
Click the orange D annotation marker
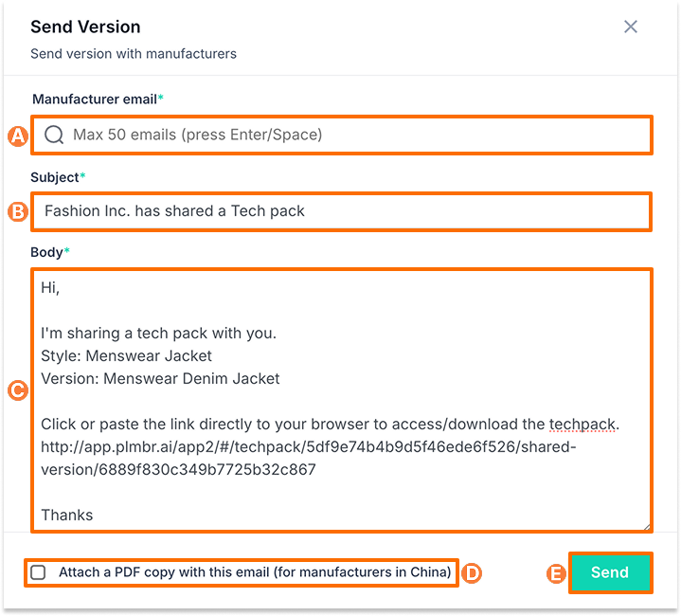(x=470, y=572)
